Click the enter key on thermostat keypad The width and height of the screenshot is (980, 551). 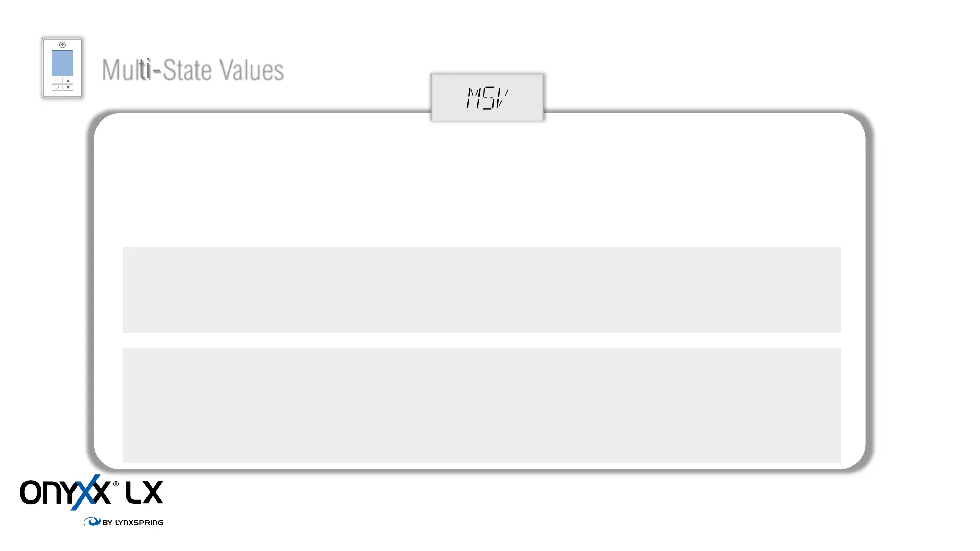(x=57, y=87)
